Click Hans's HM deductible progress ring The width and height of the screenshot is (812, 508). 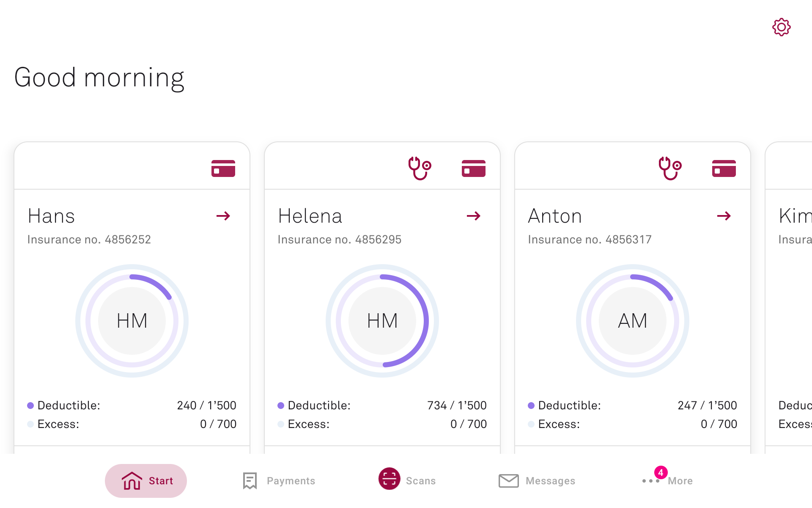click(132, 321)
